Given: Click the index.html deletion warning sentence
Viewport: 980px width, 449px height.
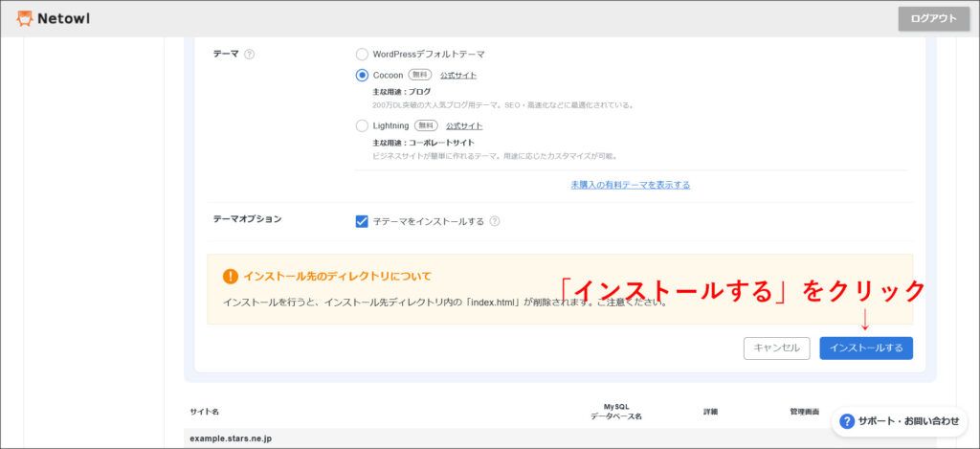Looking at the screenshot, I should tap(445, 303).
